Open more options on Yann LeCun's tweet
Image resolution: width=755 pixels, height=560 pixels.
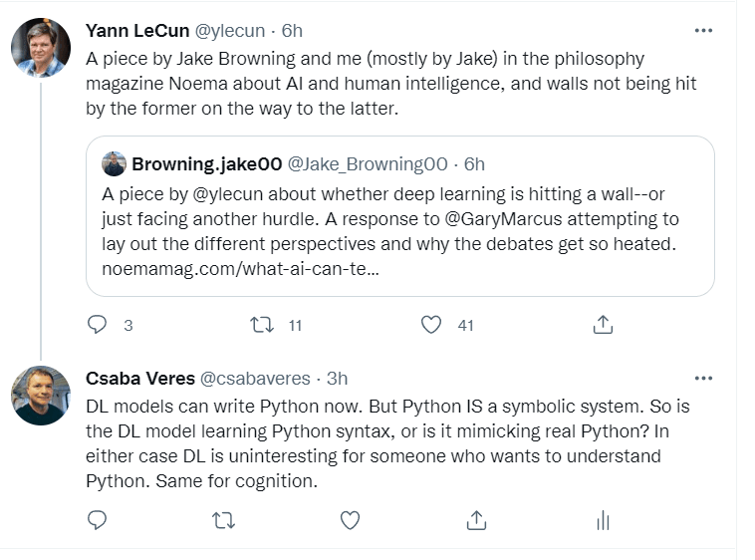click(703, 31)
